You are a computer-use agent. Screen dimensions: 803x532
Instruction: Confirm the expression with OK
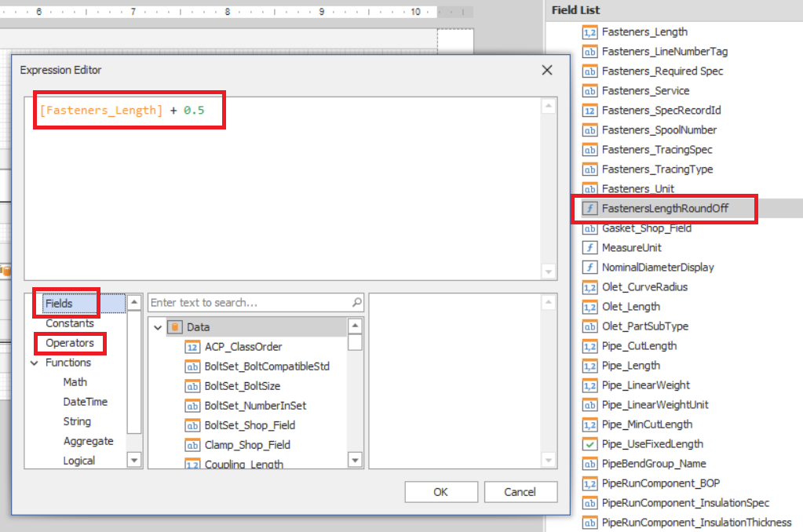click(x=440, y=492)
